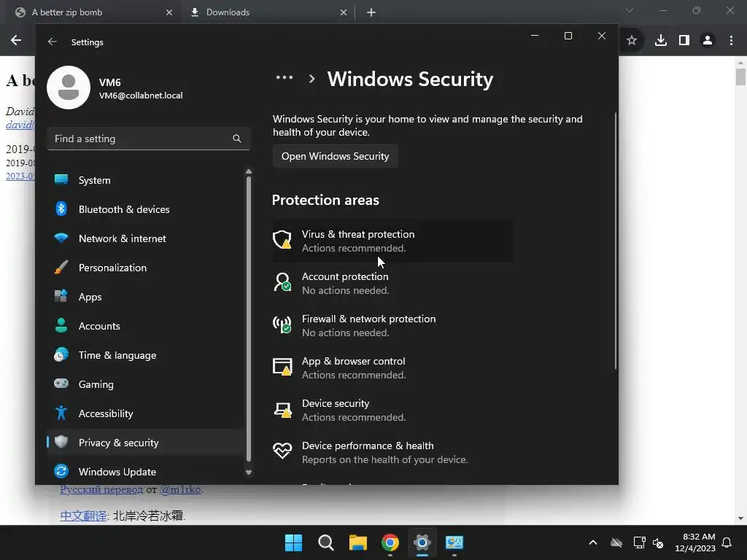
Task: Select the Apps category
Action: [x=145, y=297]
